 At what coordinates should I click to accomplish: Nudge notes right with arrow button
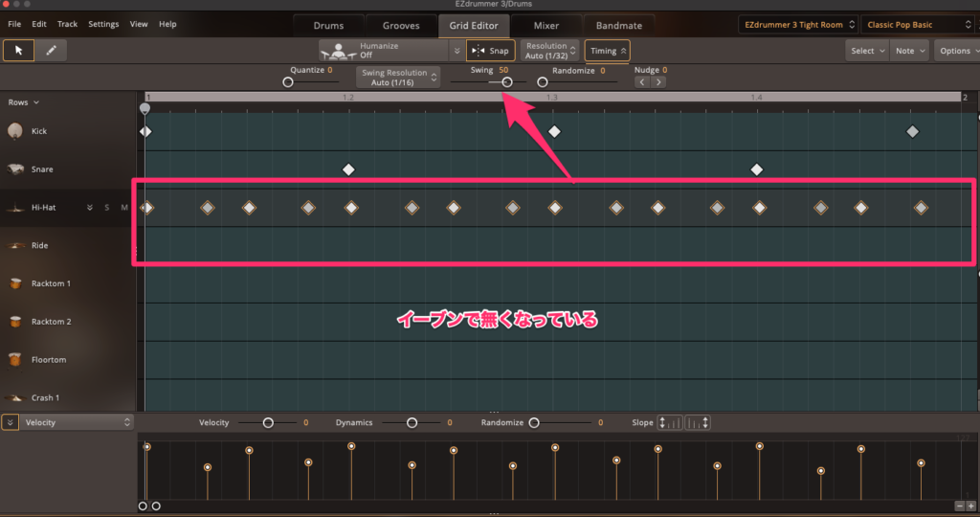pos(658,82)
